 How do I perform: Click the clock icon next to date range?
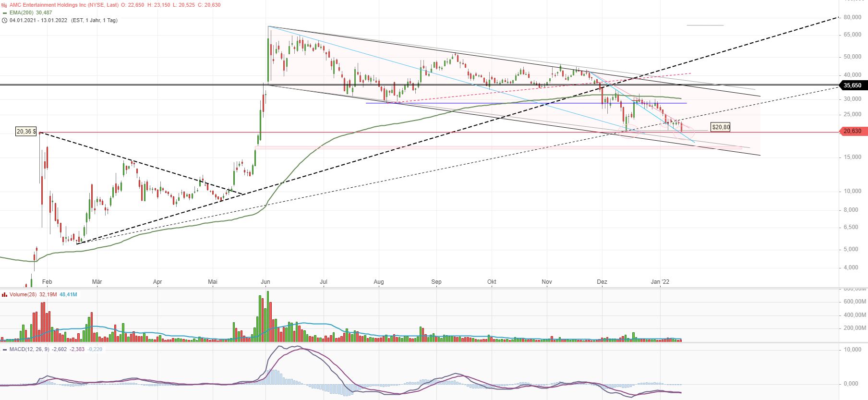tap(4, 20)
